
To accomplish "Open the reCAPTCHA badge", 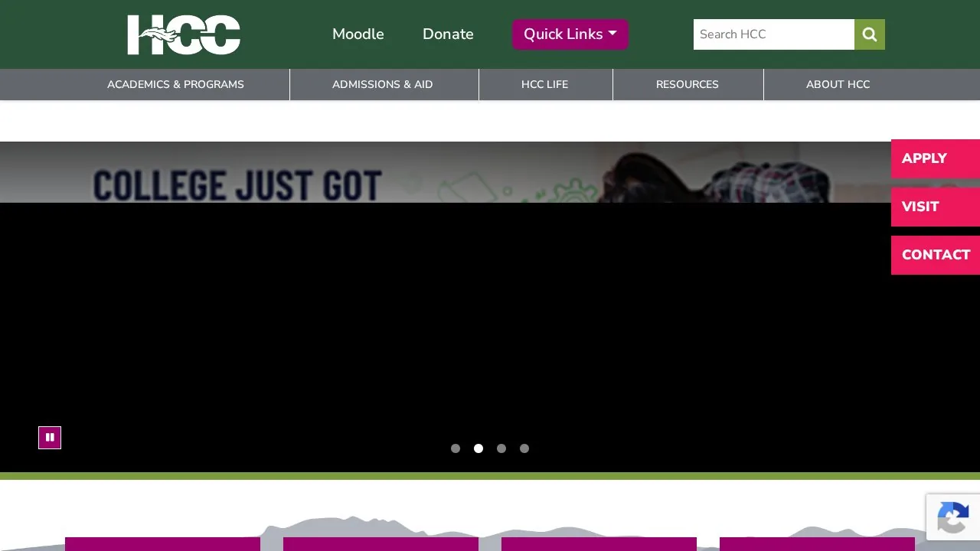I will click(x=953, y=517).
